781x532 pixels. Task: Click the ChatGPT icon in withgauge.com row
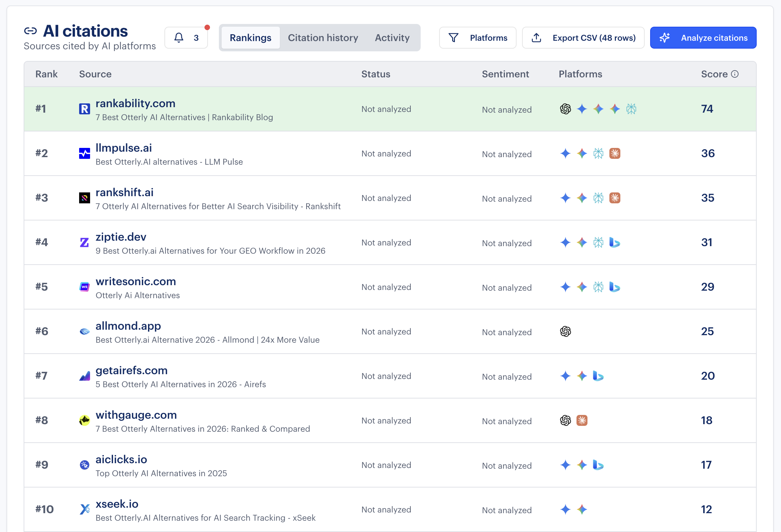(x=566, y=420)
